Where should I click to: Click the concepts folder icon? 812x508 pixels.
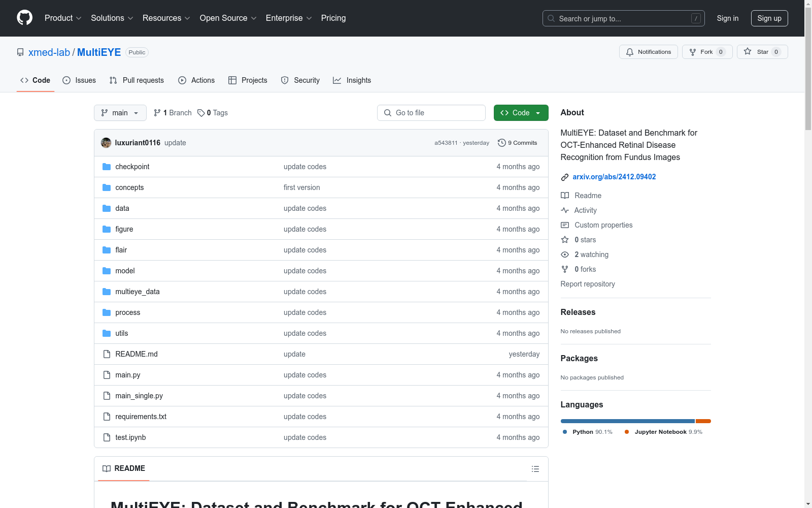tap(107, 187)
